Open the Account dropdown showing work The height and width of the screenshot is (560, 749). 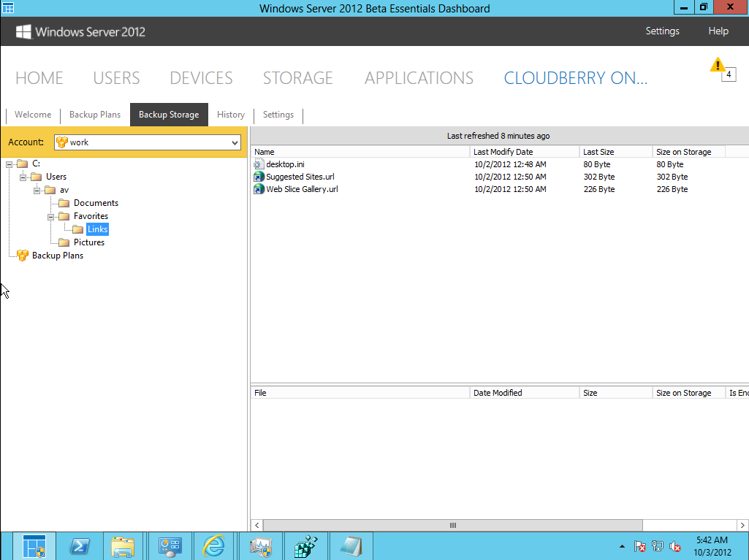tap(147, 142)
